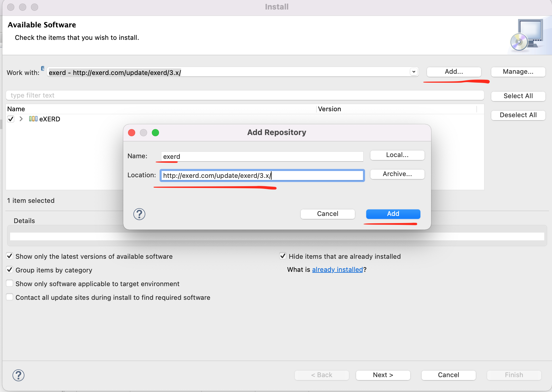Close the Add Repository dialog with red button
This screenshot has width=552, height=392.
point(132,133)
